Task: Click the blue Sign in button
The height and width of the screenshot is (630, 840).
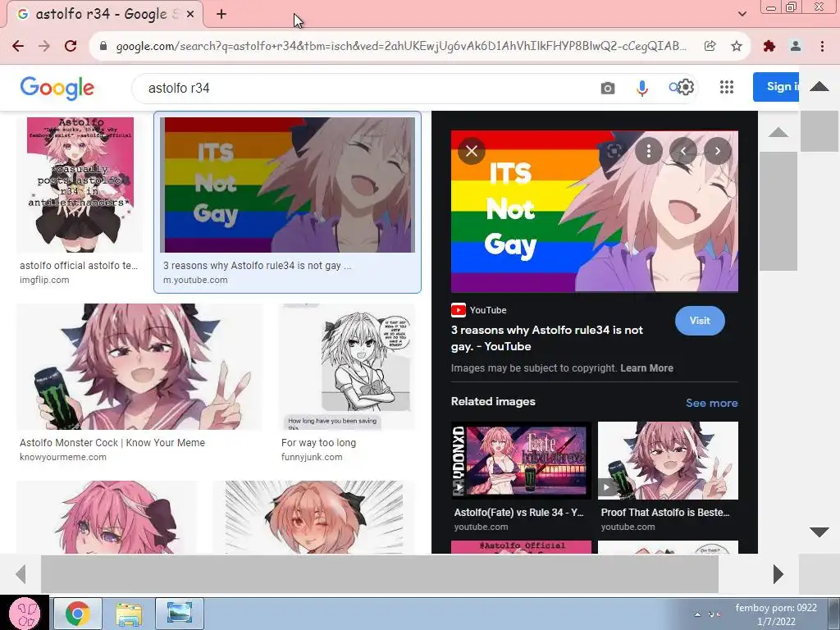Action: pyautogui.click(x=776, y=87)
